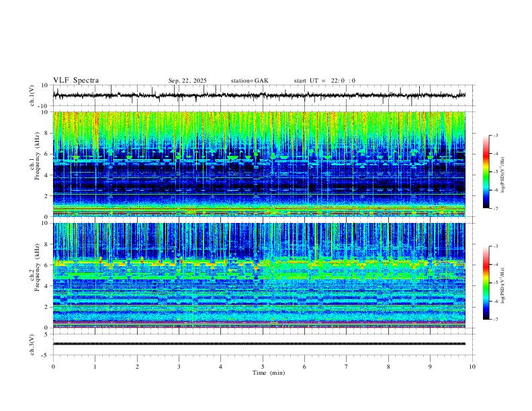Click time axis tick label "4"
The width and height of the screenshot is (532, 411).
tap(221, 367)
